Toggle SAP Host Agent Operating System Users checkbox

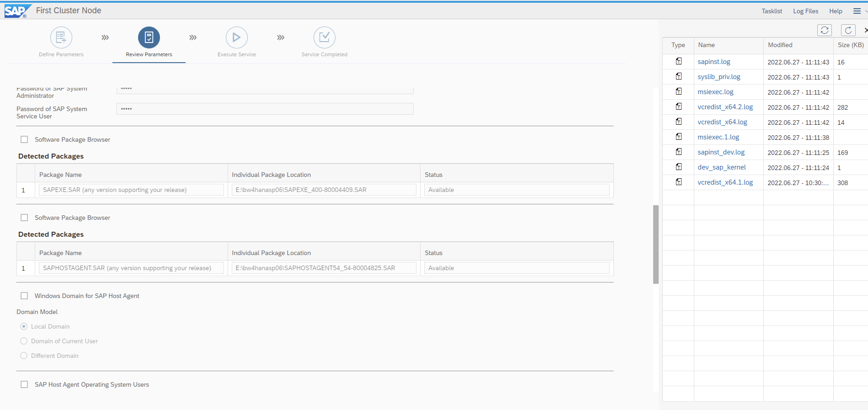pos(24,384)
